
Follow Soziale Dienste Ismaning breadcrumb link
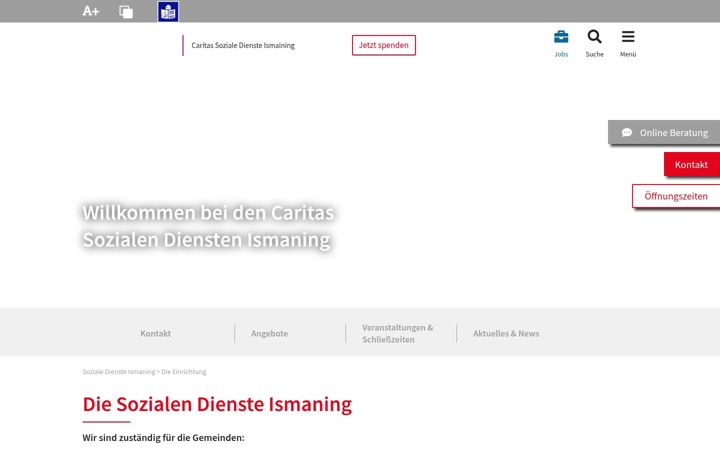(x=119, y=371)
